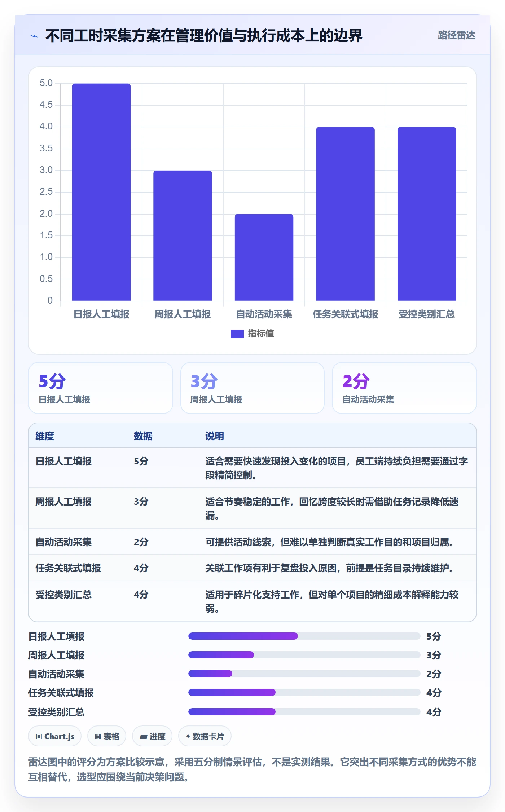Click the 受控类别汇总 bar in chart

click(x=427, y=214)
